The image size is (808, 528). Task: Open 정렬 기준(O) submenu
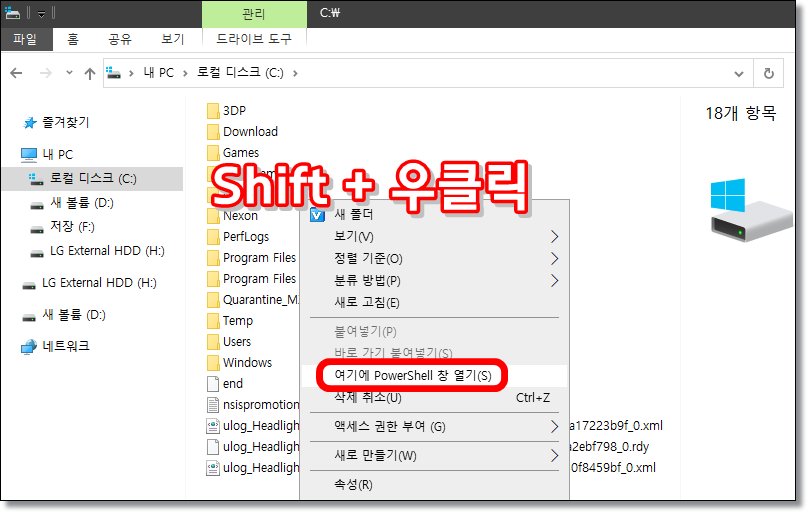click(434, 259)
